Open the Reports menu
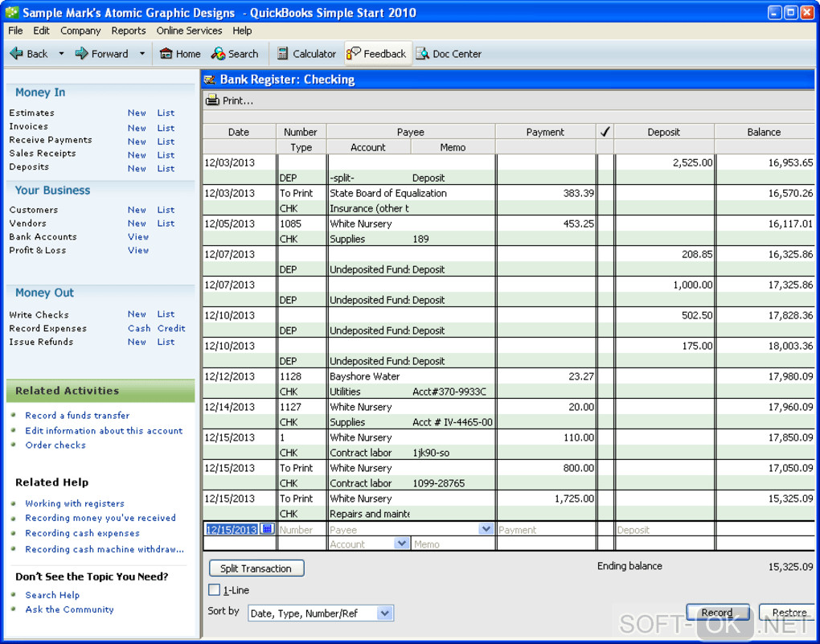The height and width of the screenshot is (644, 820). click(x=129, y=31)
